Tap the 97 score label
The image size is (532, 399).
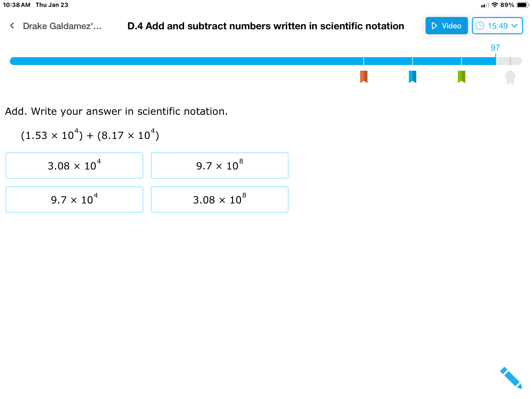click(495, 48)
